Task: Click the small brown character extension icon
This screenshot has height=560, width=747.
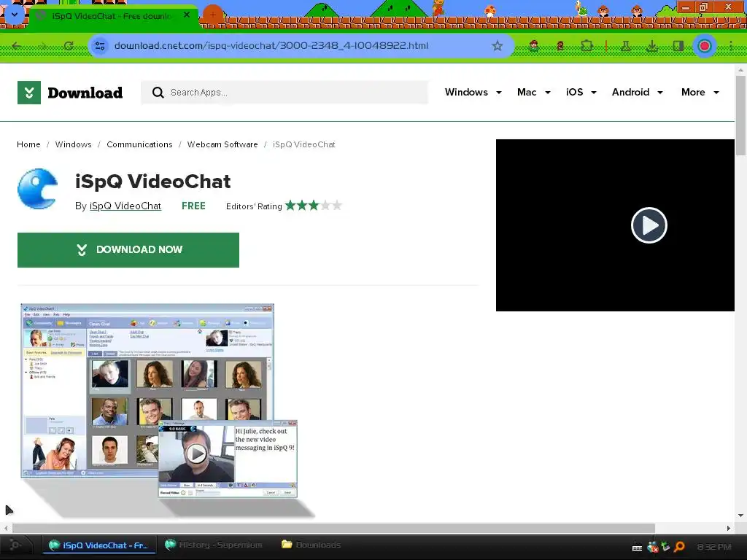Action: click(x=560, y=46)
